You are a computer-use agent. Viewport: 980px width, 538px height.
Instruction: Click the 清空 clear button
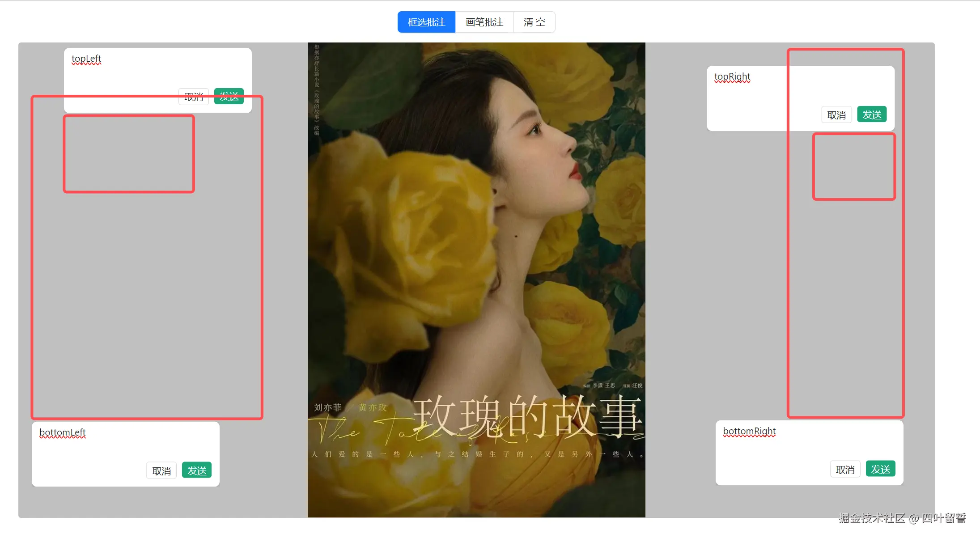tap(534, 22)
